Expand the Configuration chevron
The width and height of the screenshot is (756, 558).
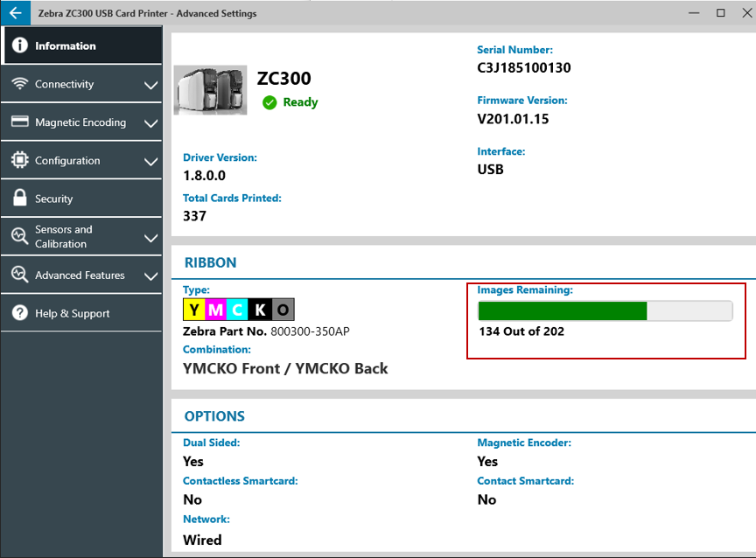point(150,162)
